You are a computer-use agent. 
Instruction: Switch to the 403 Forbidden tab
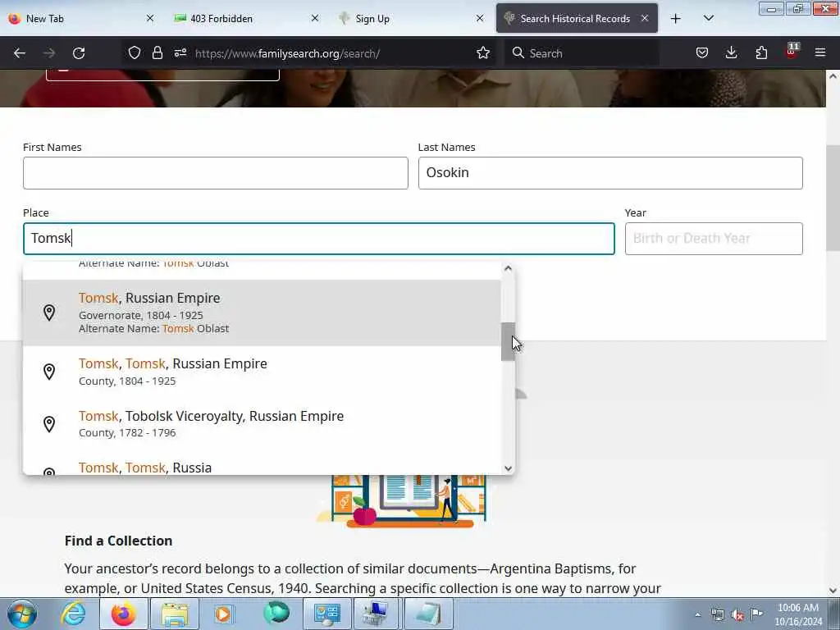point(246,19)
